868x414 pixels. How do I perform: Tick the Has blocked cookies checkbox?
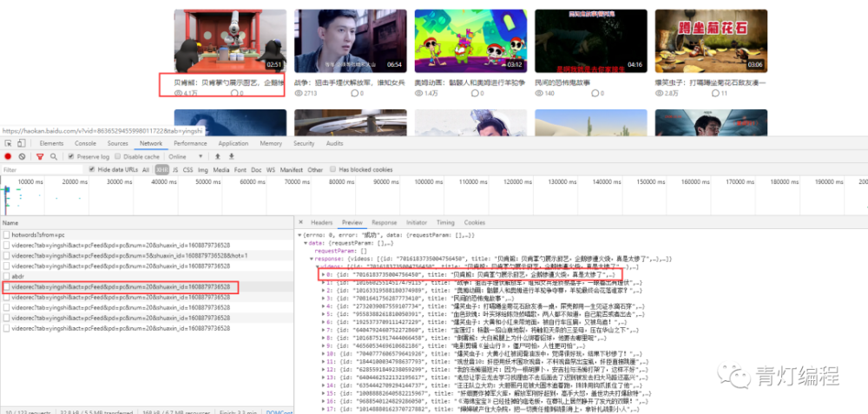pyautogui.click(x=333, y=169)
